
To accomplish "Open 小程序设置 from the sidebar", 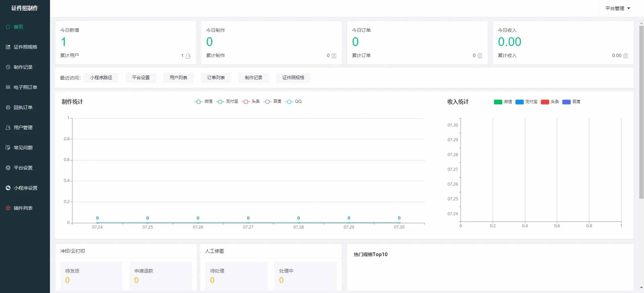I will (25, 188).
